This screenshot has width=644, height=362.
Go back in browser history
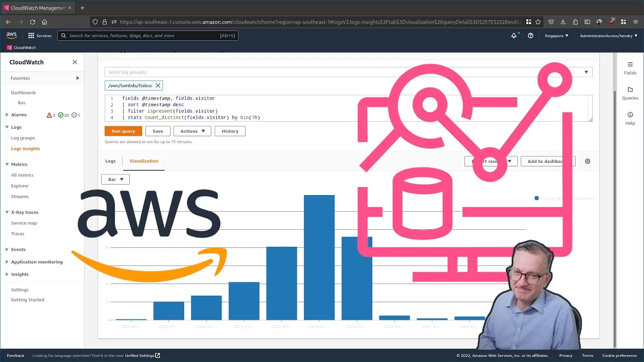(x=8, y=22)
